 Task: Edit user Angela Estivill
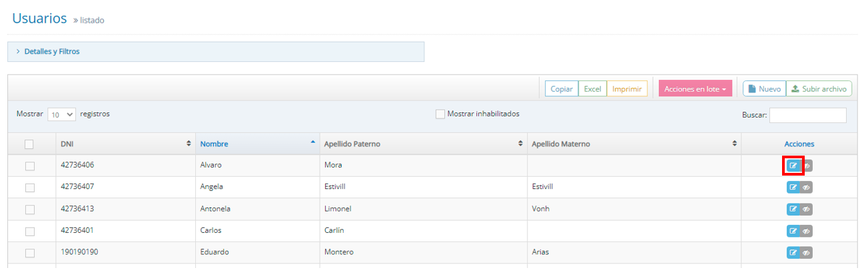[x=793, y=188]
